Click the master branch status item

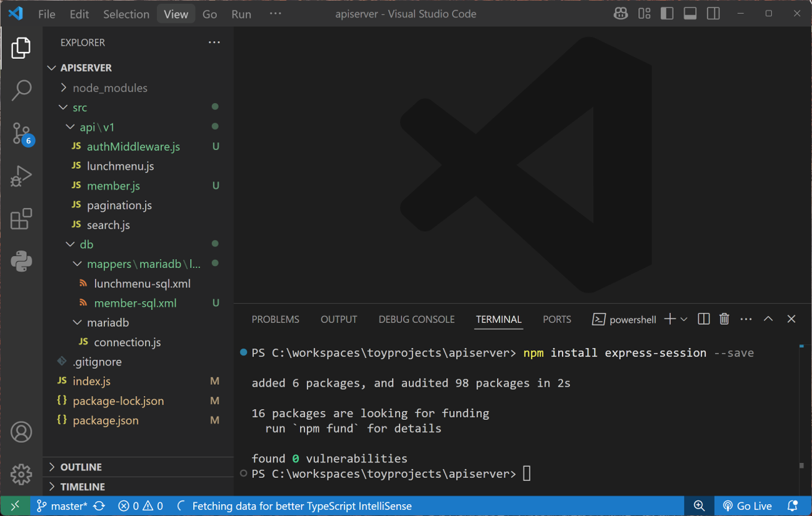pos(62,506)
